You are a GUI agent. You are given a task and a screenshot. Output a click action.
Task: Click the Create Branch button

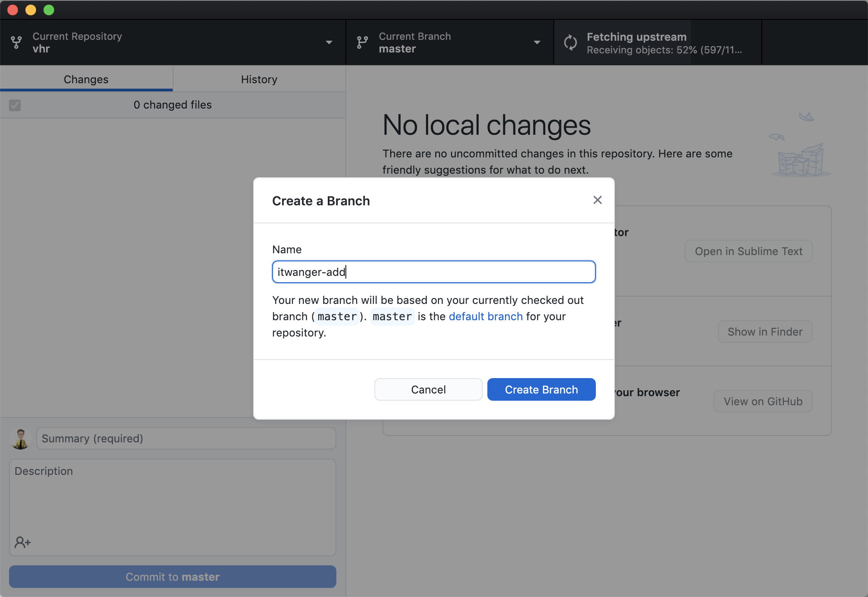coord(541,389)
